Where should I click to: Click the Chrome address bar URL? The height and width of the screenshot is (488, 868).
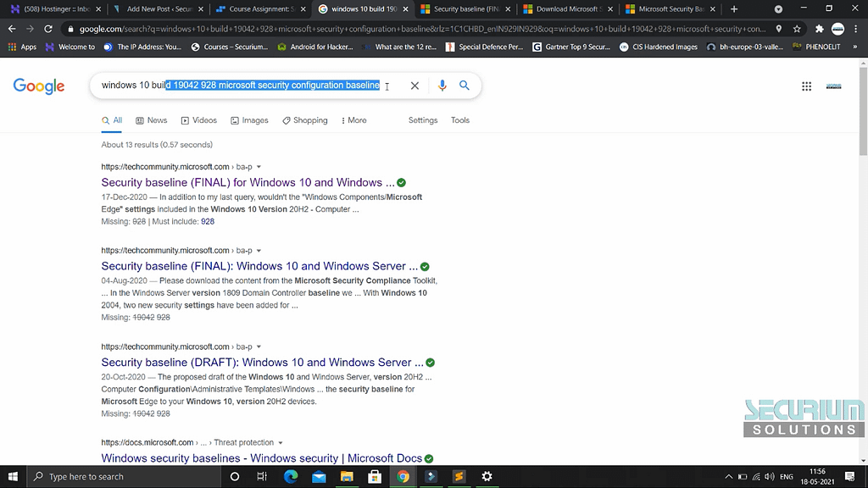click(x=422, y=29)
